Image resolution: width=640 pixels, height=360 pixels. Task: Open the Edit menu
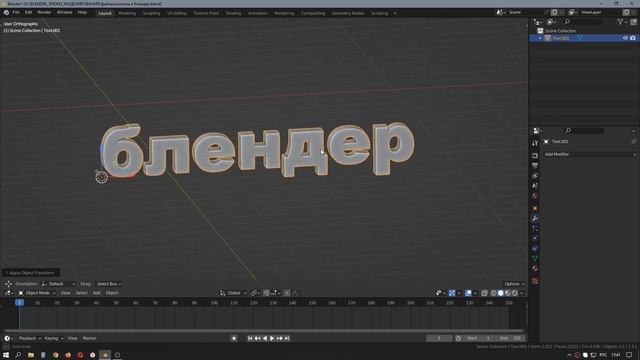click(28, 13)
